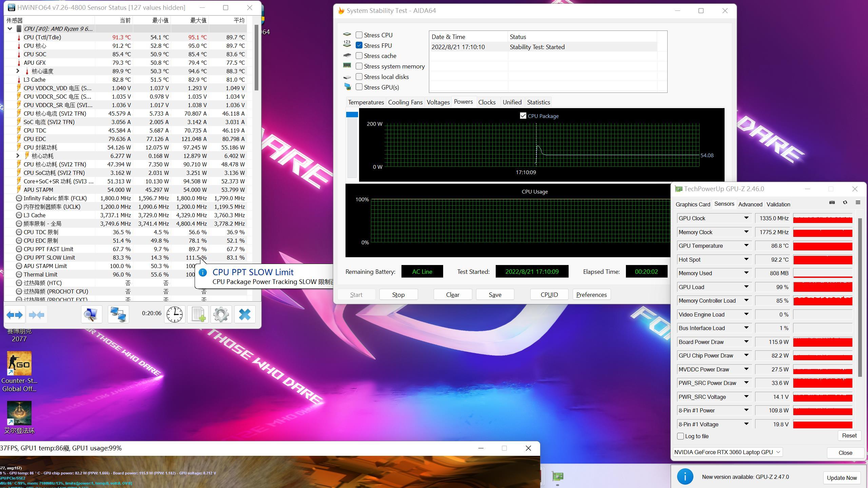Expand the 核心温度 sensor row
868x488 pixels.
pos(18,71)
